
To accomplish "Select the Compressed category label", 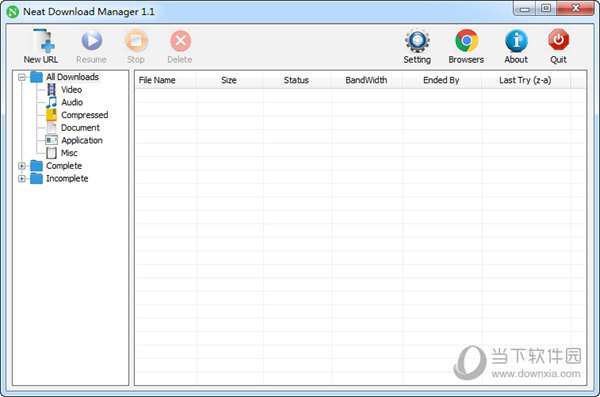I will [x=85, y=115].
